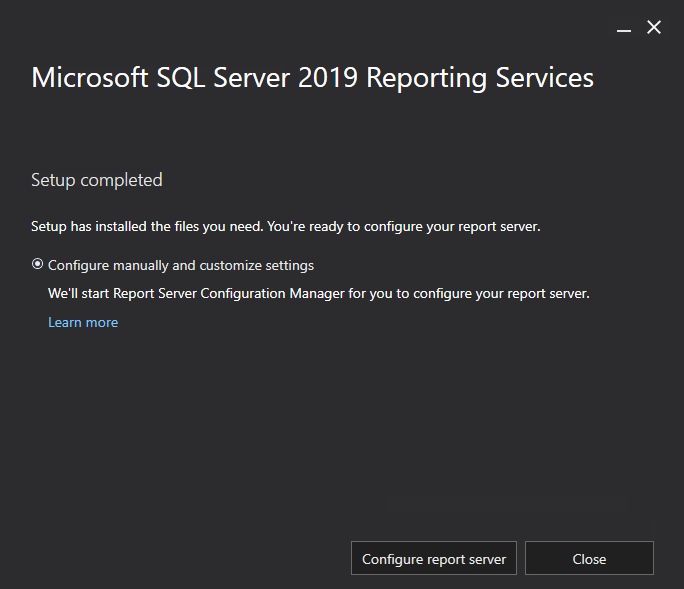The width and height of the screenshot is (684, 589).
Task: Click the X icon in title bar
Action: click(x=654, y=28)
